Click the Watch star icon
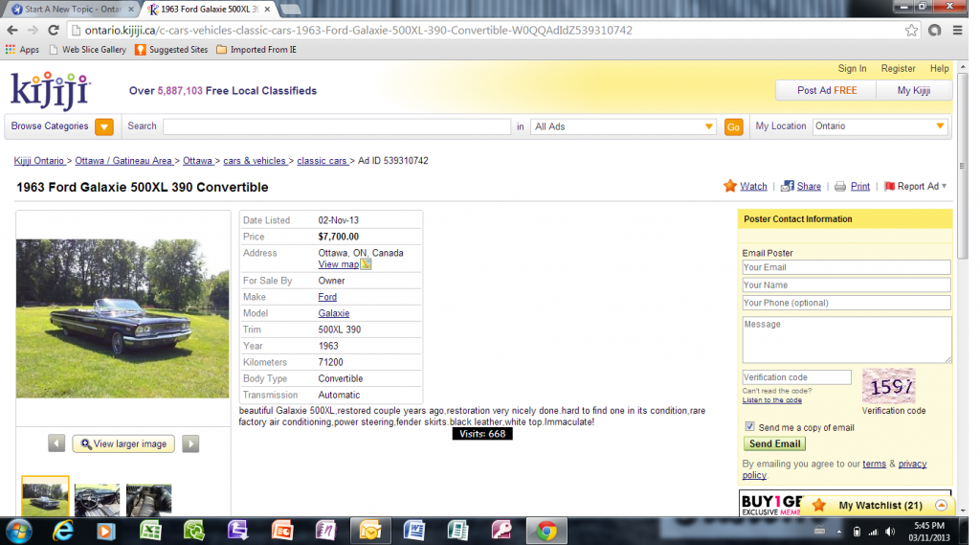The image size is (980, 545). [730, 186]
